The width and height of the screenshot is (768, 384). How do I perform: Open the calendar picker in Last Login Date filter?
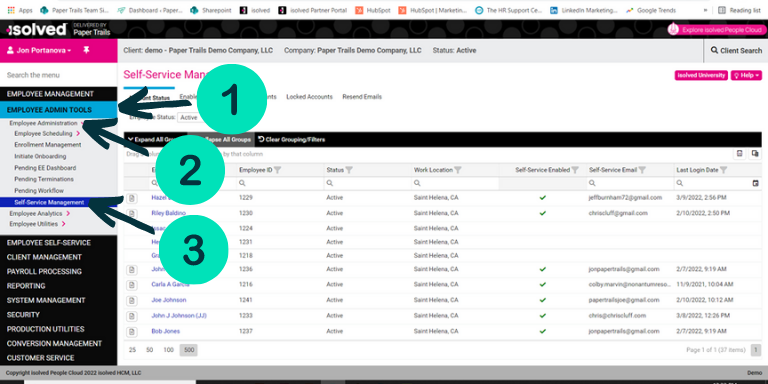pos(755,183)
